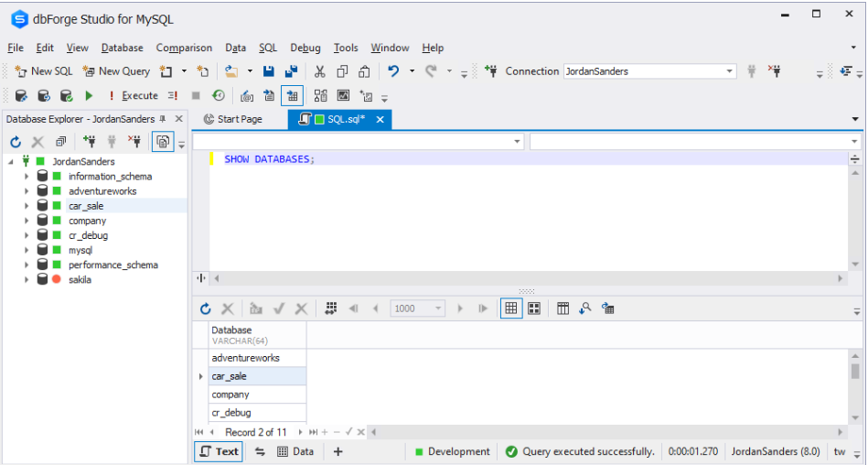The image size is (868, 465).
Task: Click the Development category label in status bar
Action: tap(459, 451)
